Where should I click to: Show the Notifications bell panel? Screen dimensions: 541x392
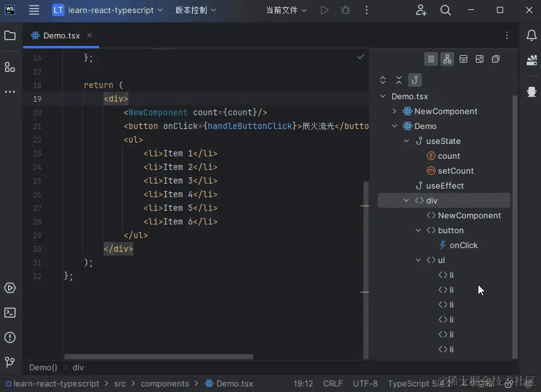point(531,35)
